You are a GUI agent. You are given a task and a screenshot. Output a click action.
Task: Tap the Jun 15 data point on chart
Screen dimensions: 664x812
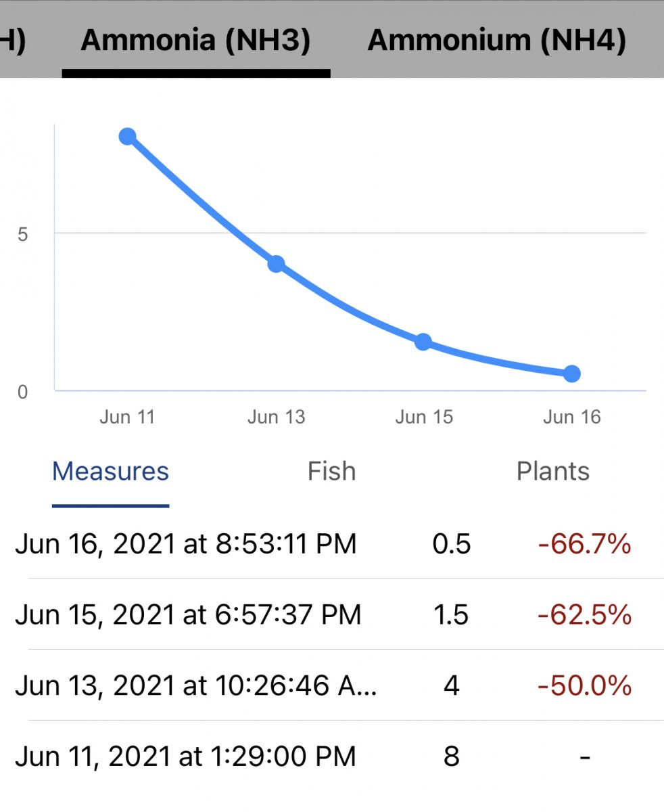[423, 342]
